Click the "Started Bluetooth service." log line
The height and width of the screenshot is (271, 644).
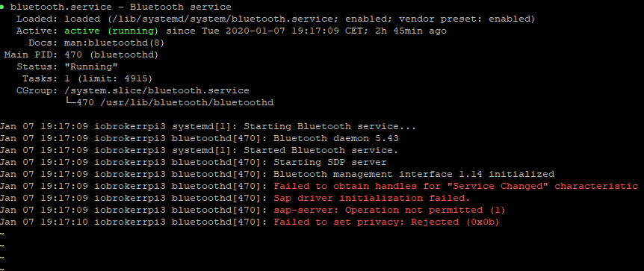tap(321, 150)
